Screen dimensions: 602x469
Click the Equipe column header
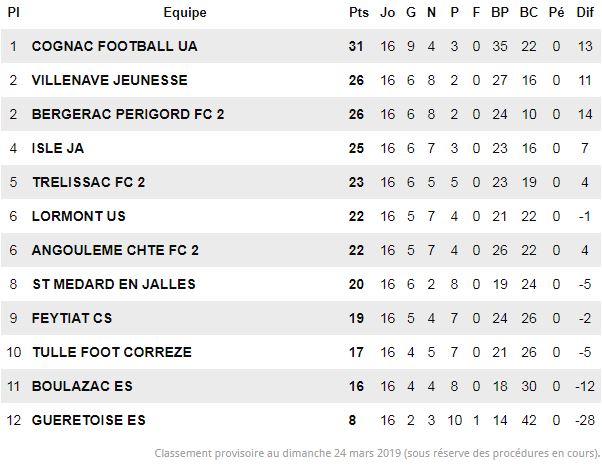pos(185,13)
